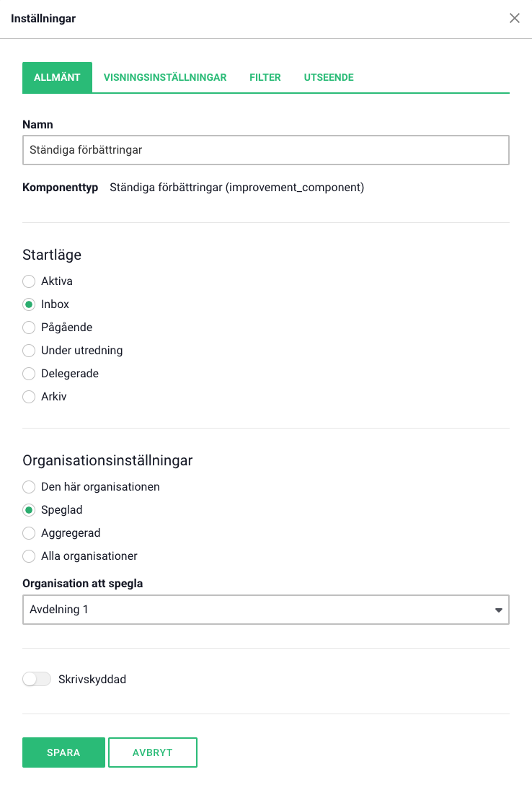Click the Namn text field
The width and height of the screenshot is (532, 790).
point(266,150)
